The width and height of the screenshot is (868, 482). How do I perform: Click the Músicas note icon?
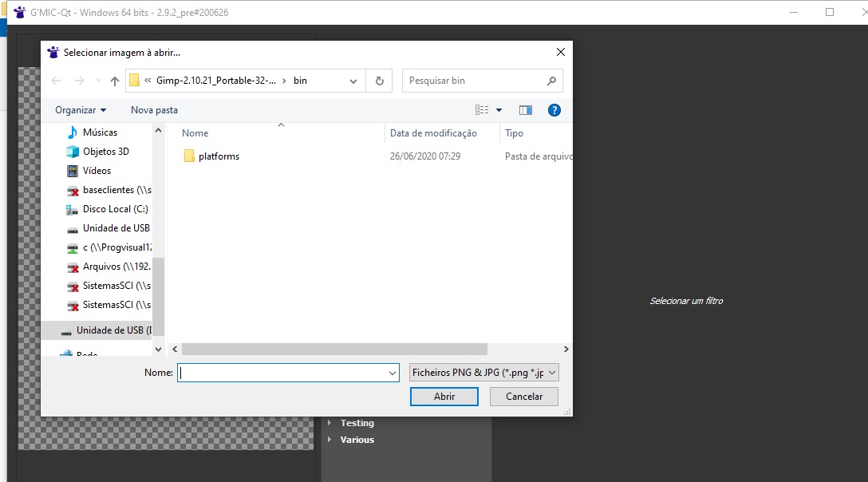[x=73, y=132]
